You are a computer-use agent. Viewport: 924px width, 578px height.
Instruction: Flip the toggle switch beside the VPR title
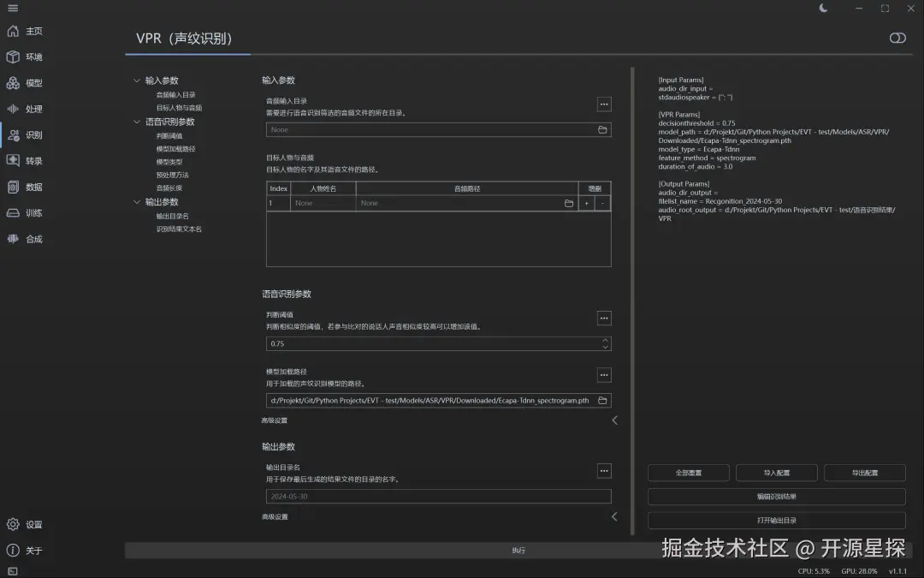pyautogui.click(x=897, y=38)
